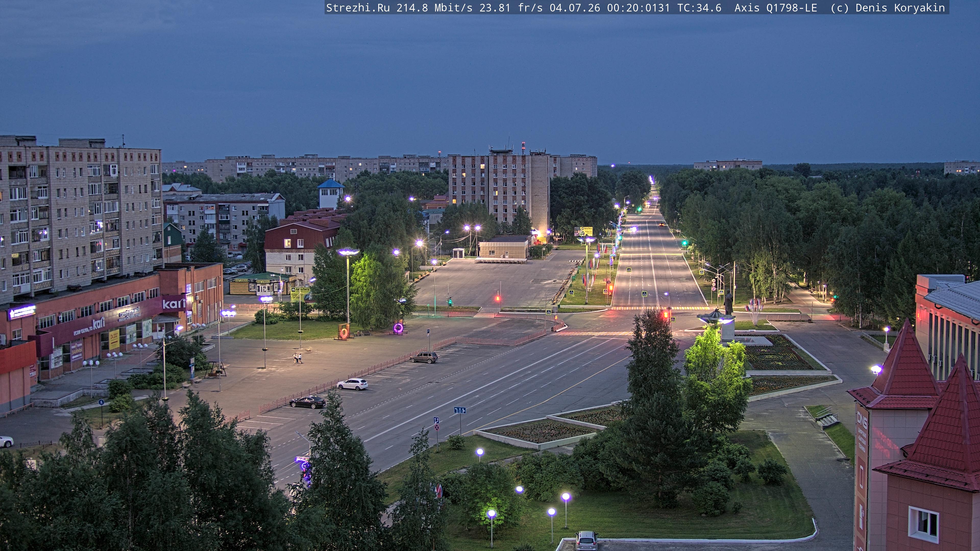
Task: Select the (c) Denis Koryakin credit text
Action: coord(888,8)
